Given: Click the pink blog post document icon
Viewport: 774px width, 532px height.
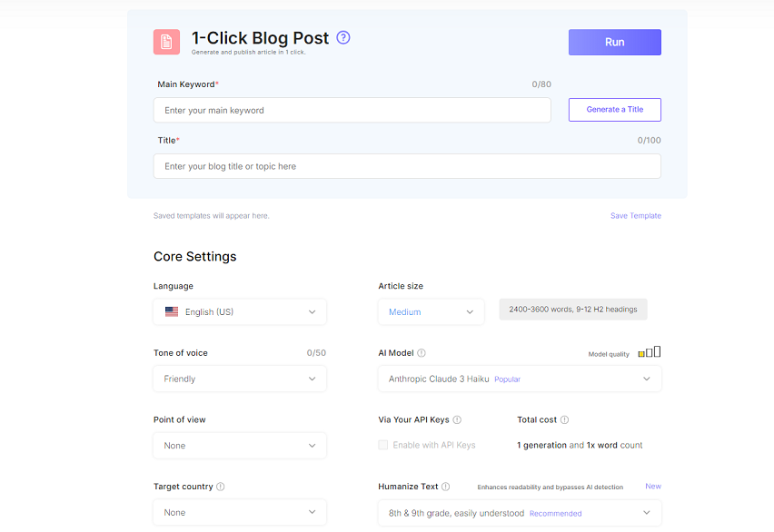Looking at the screenshot, I should point(166,42).
